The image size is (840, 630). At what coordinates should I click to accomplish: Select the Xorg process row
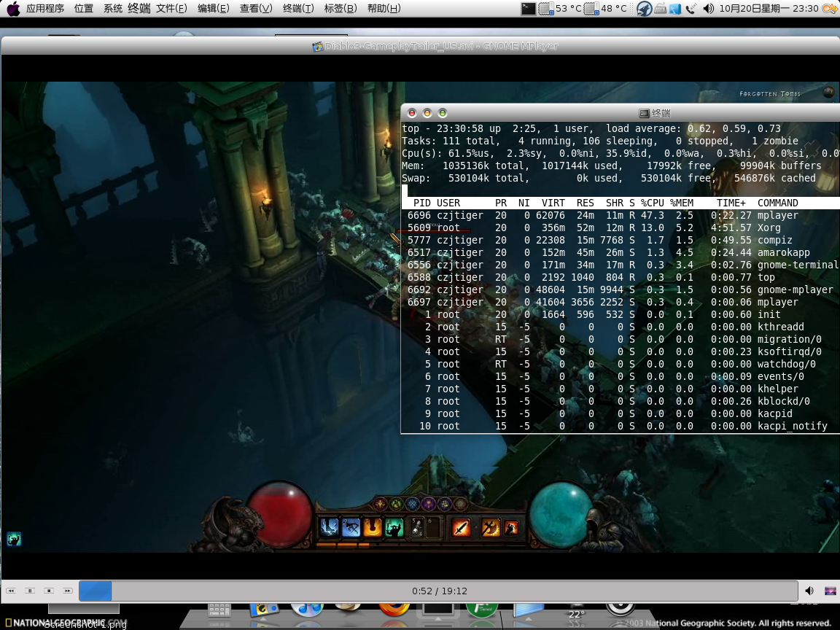pos(621,227)
